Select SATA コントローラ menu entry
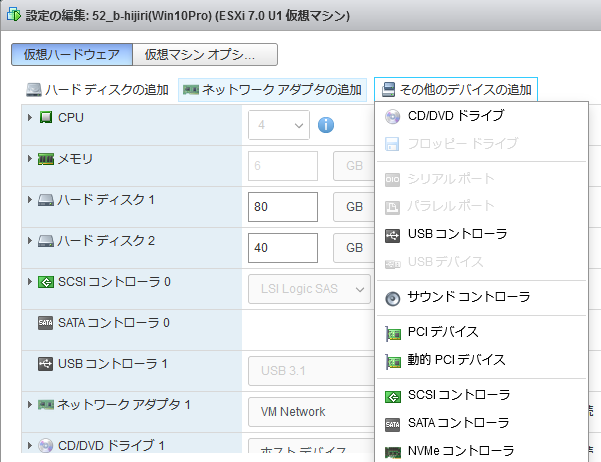 coord(481,423)
